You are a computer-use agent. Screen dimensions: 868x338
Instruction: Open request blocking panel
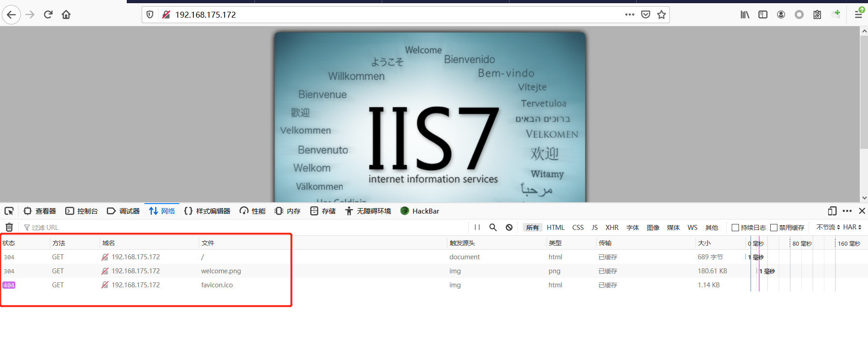(509, 227)
